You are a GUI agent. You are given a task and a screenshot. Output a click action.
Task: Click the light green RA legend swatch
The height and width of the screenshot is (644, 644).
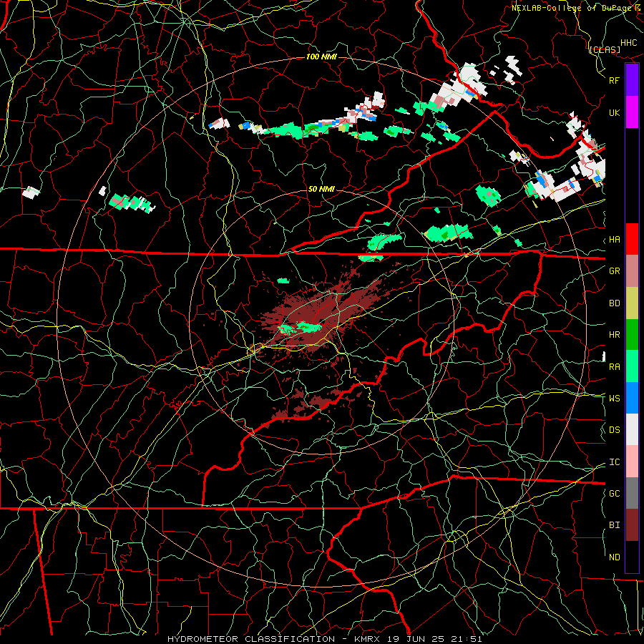[x=632, y=366]
